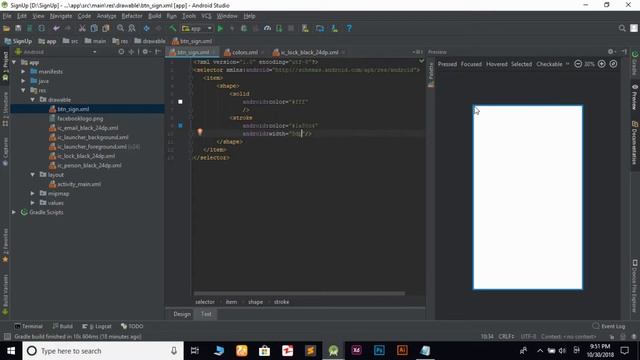This screenshot has height=360, width=640.
Task: Open the Logcat tool window
Action: click(x=97, y=326)
